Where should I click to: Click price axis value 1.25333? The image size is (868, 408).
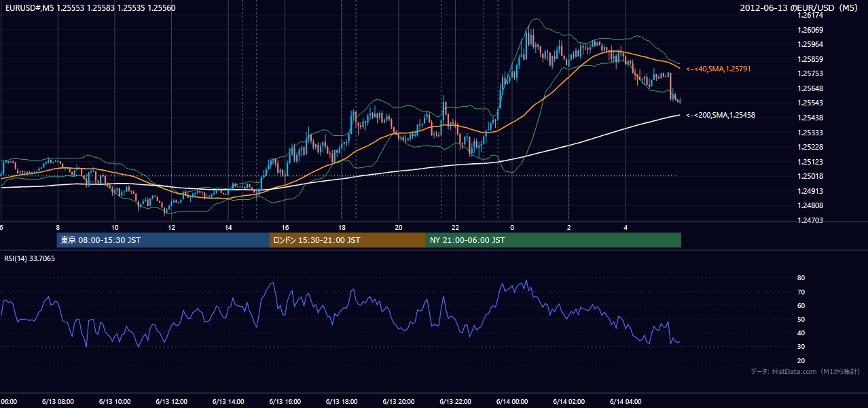pos(810,133)
